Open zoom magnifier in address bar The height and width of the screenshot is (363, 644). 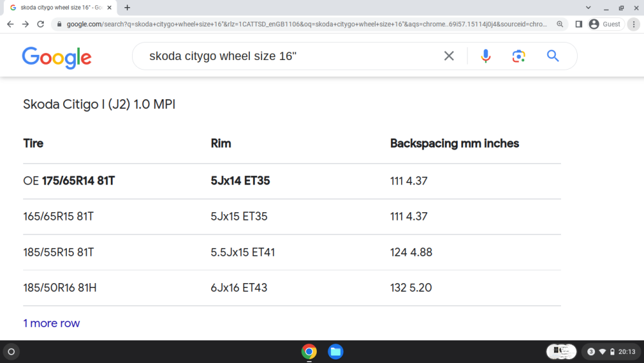[560, 25]
